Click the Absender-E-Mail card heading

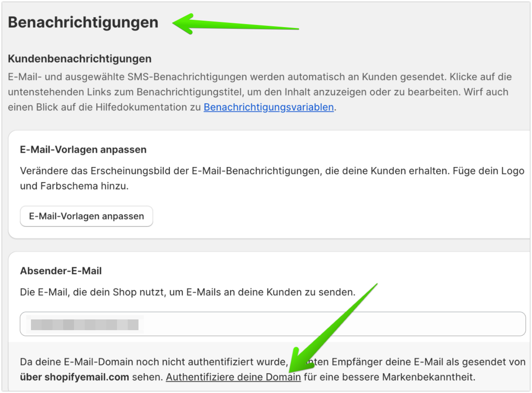coord(61,271)
